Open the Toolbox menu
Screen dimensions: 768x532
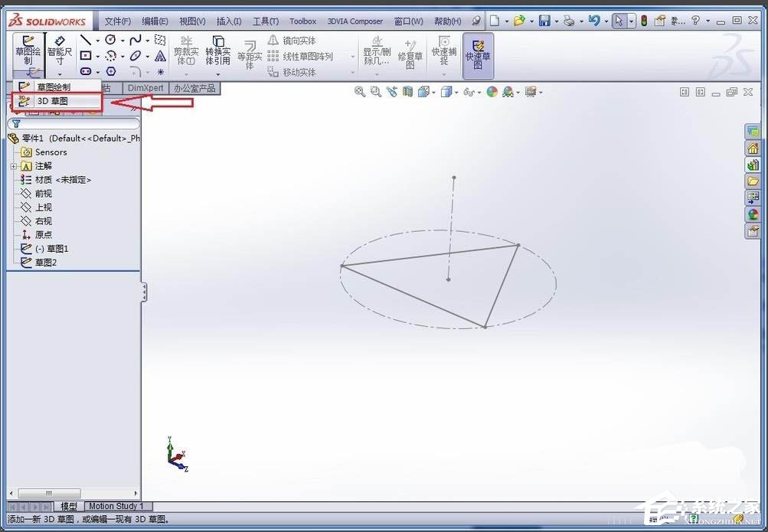point(302,21)
